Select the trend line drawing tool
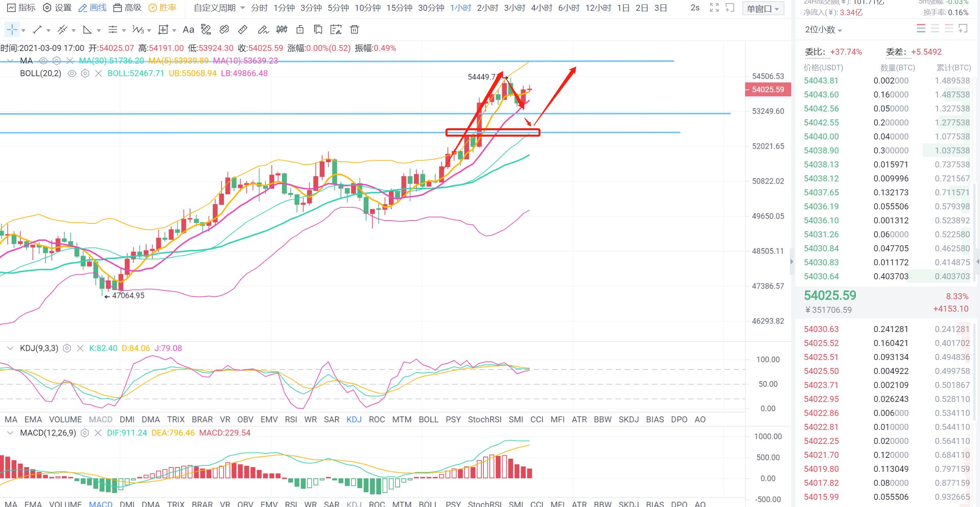 click(37, 30)
